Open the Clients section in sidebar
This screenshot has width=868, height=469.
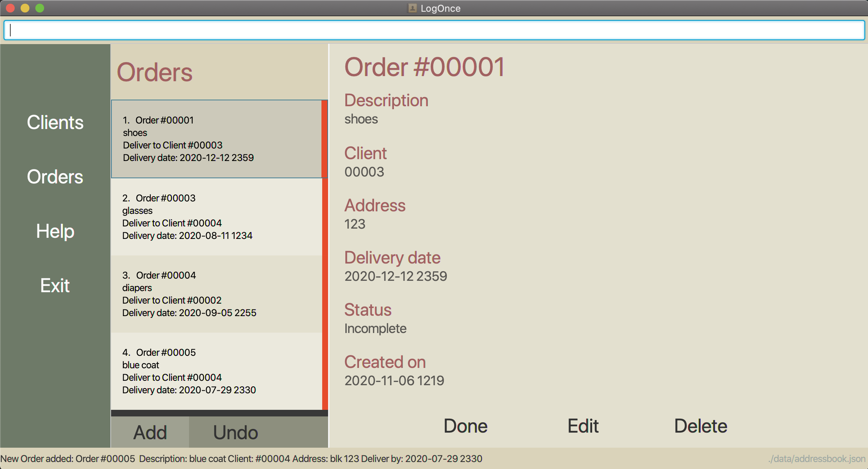point(55,122)
